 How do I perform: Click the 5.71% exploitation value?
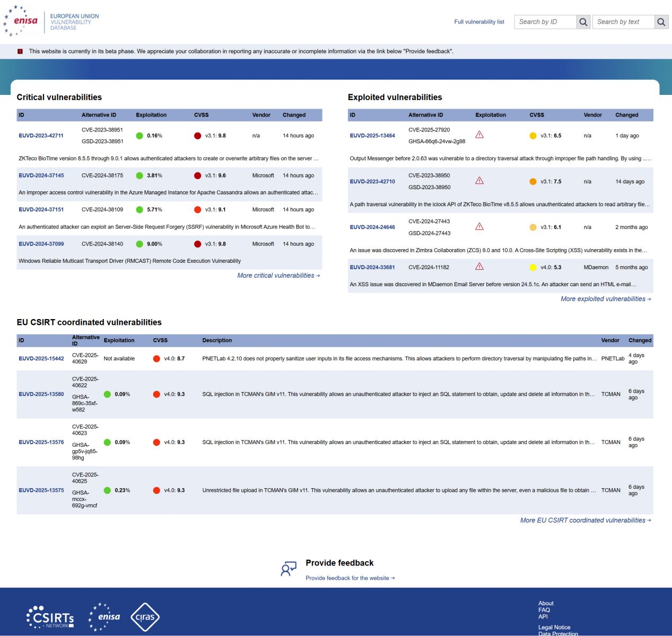pos(154,210)
